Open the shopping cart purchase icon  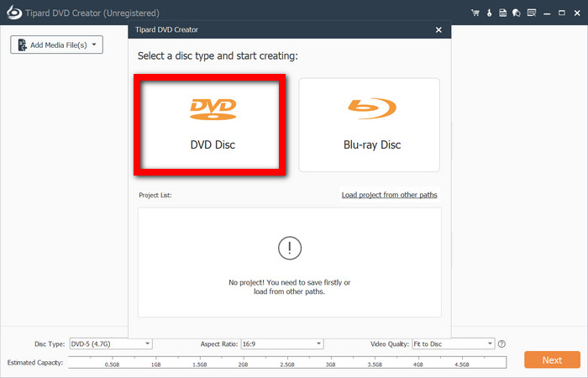(475, 13)
